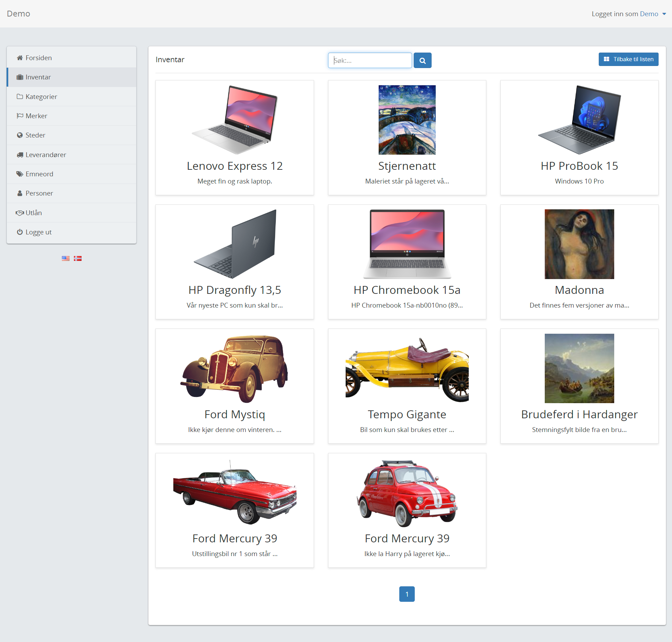
Task: Click the Tilbake til listen button
Action: pos(628,59)
